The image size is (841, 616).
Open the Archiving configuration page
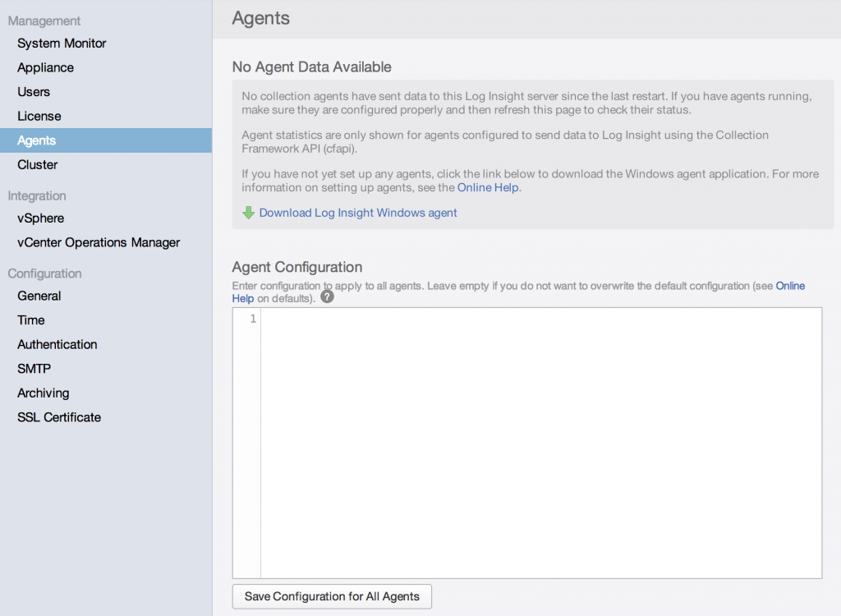pyautogui.click(x=43, y=393)
